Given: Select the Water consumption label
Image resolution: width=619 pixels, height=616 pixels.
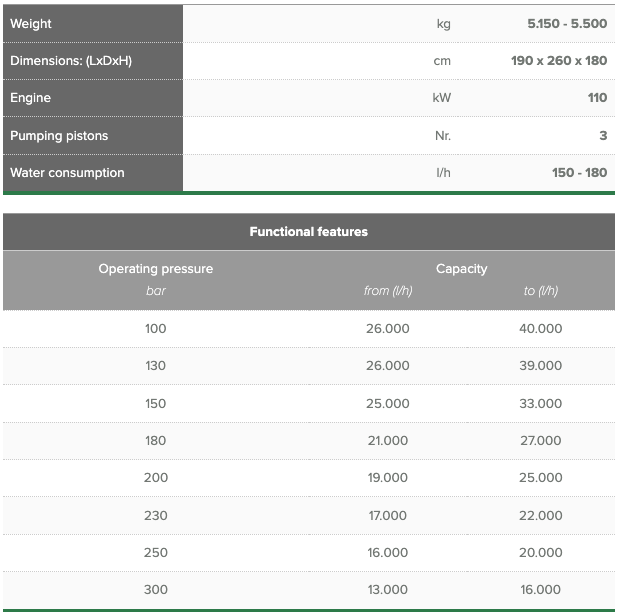Looking at the screenshot, I should [x=67, y=173].
